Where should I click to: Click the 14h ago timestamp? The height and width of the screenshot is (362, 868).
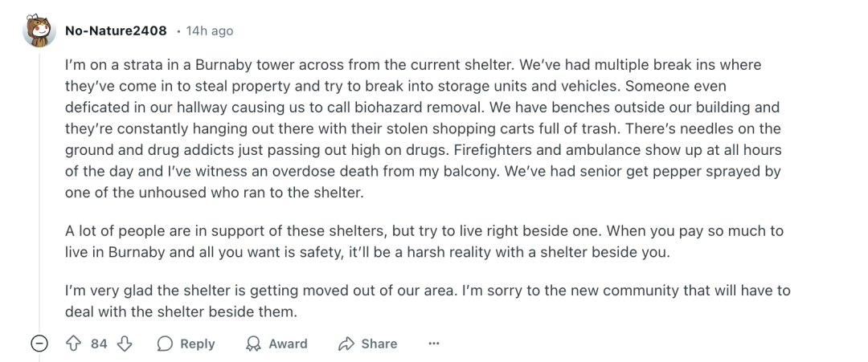tap(209, 31)
